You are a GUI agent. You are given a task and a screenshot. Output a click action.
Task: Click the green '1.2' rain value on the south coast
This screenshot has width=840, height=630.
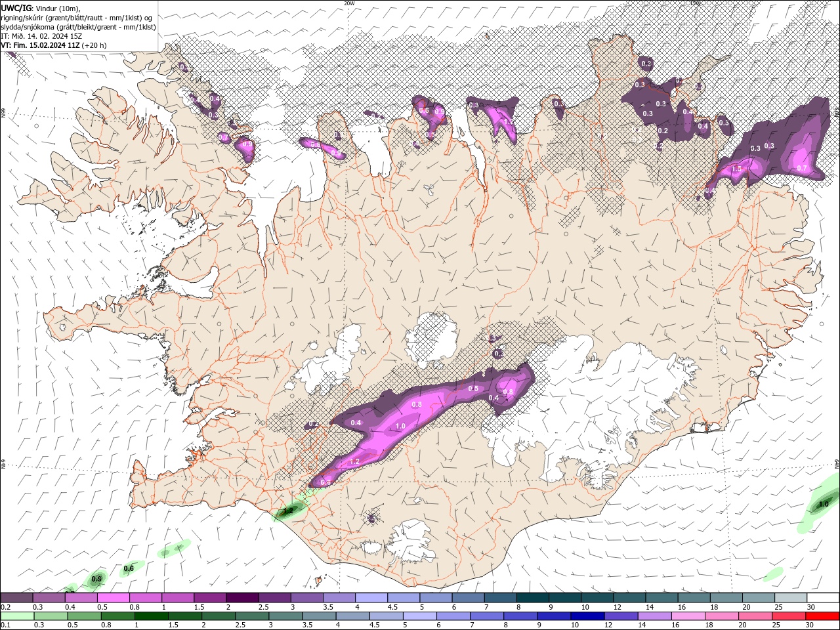(x=287, y=511)
